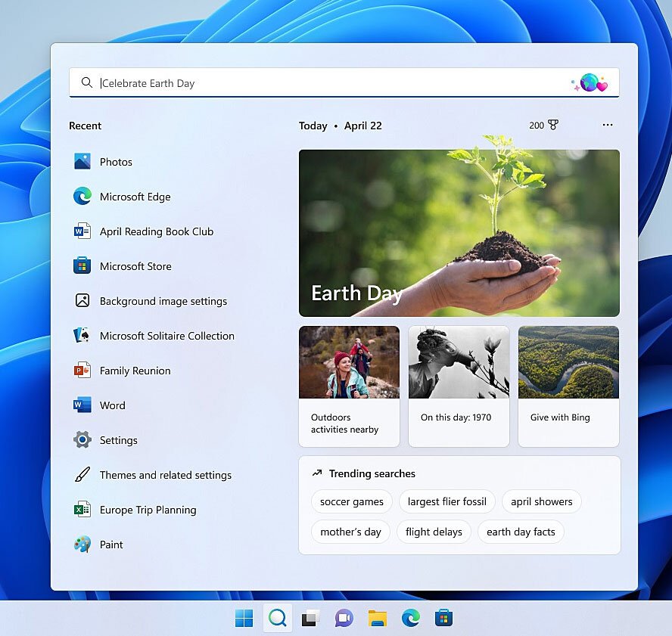Click the 'Earth Day' title text on image
672x636 pixels.
[x=356, y=293]
